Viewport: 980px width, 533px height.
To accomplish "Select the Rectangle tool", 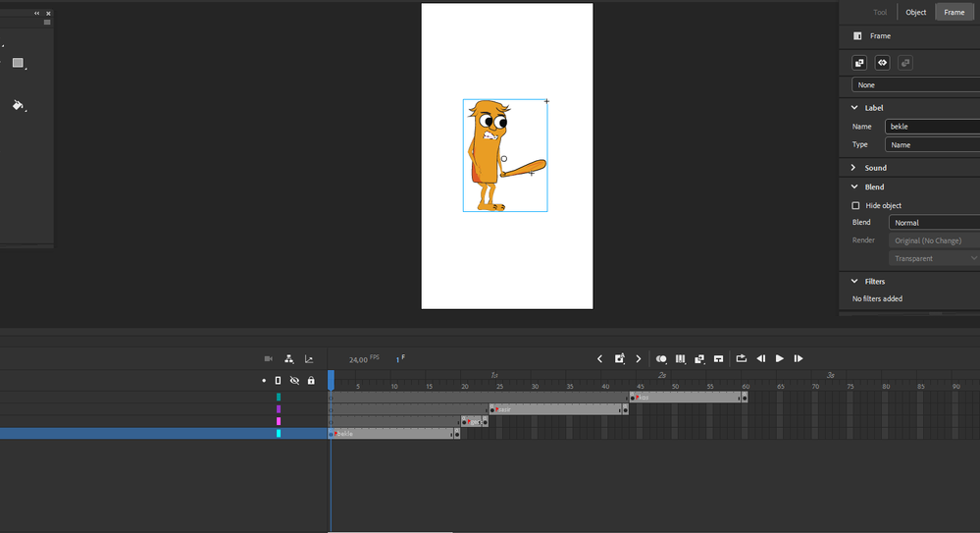I will click(x=18, y=63).
